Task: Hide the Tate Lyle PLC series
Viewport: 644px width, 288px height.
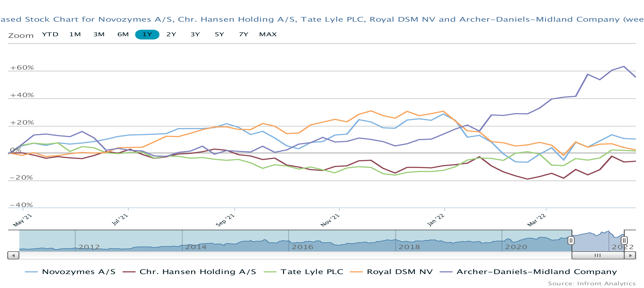Action: [x=312, y=272]
